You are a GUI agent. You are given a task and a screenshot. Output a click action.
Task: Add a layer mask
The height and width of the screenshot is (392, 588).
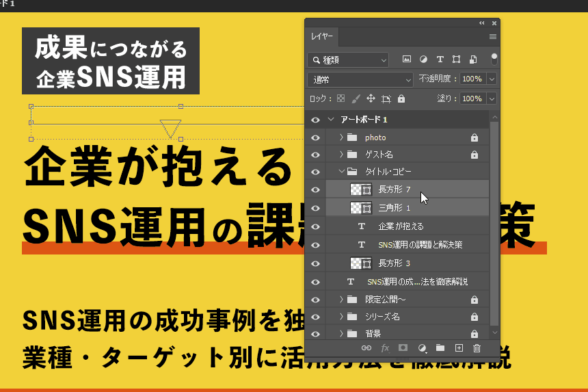click(x=403, y=348)
